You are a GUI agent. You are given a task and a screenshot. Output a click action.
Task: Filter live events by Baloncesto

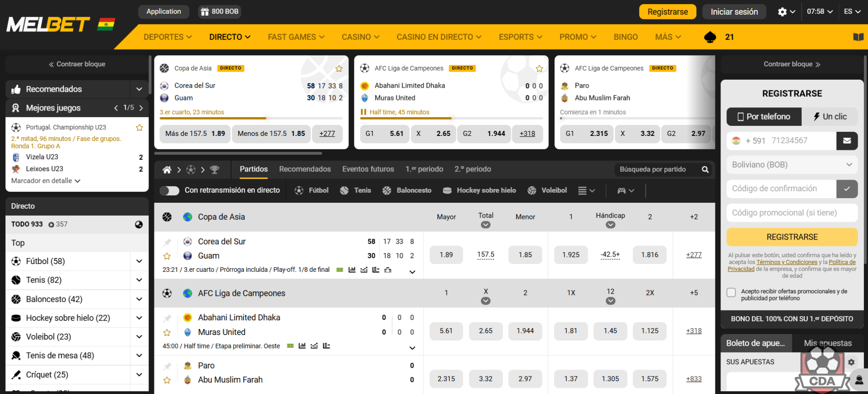407,190
